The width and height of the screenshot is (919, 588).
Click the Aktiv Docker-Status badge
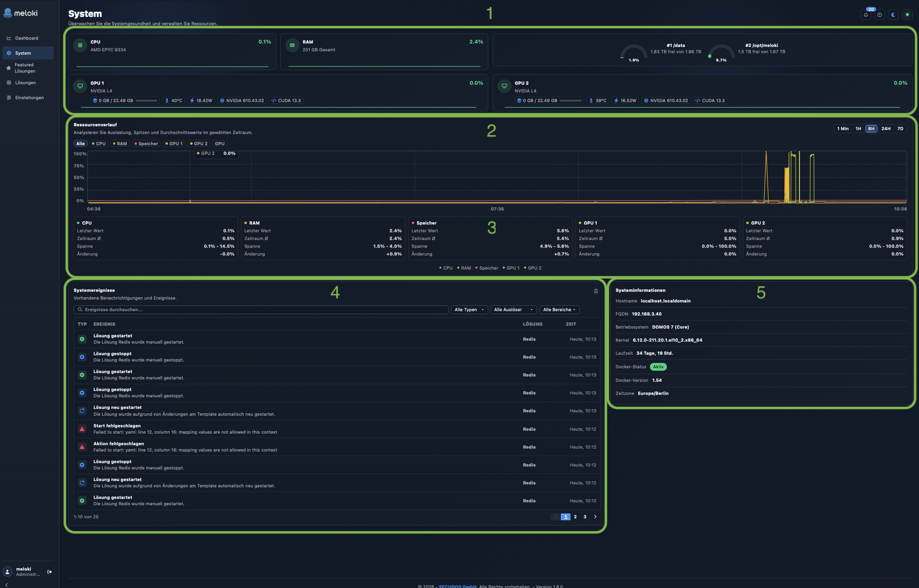658,367
